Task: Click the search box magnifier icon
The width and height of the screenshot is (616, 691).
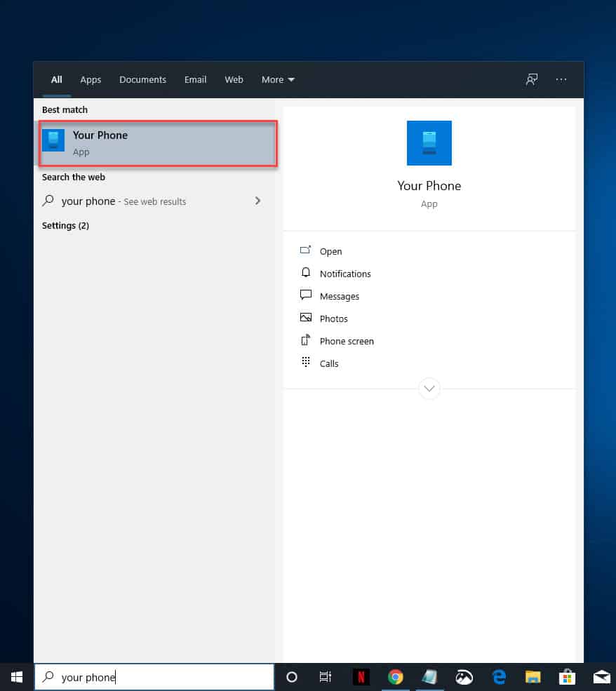Action: tap(48, 676)
